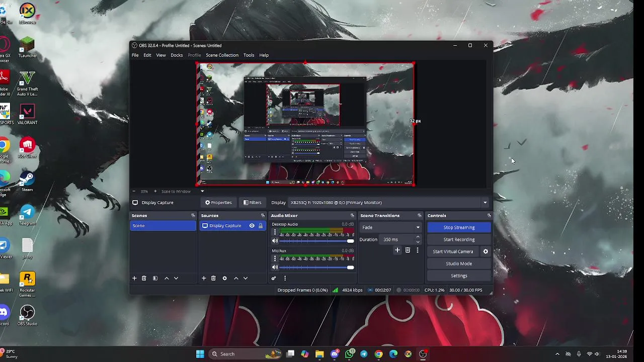Open transition properties three-dot menu

tap(417, 250)
